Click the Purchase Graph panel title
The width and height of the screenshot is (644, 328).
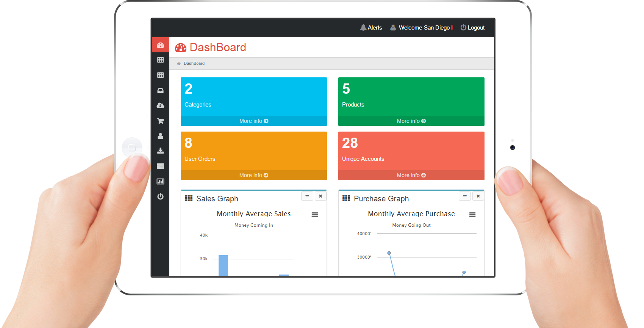[x=381, y=199]
